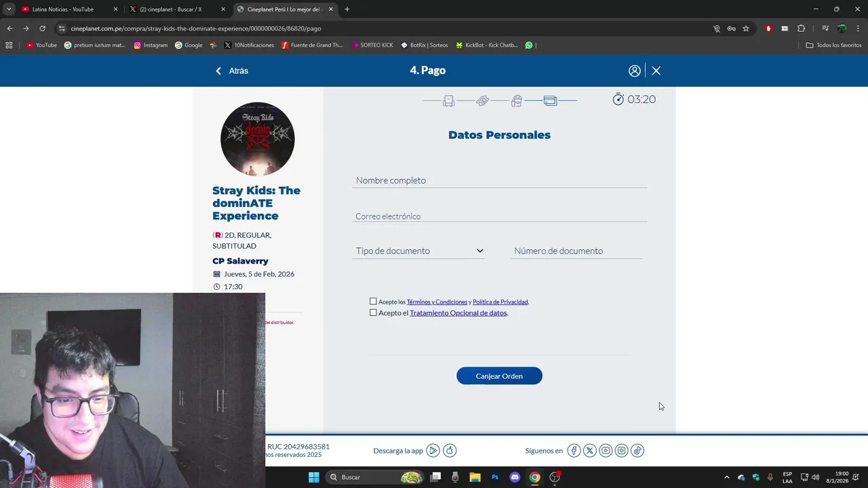Open the 10Notificaciones bookmark
Viewport: 868px width, 488px height.
[249, 45]
